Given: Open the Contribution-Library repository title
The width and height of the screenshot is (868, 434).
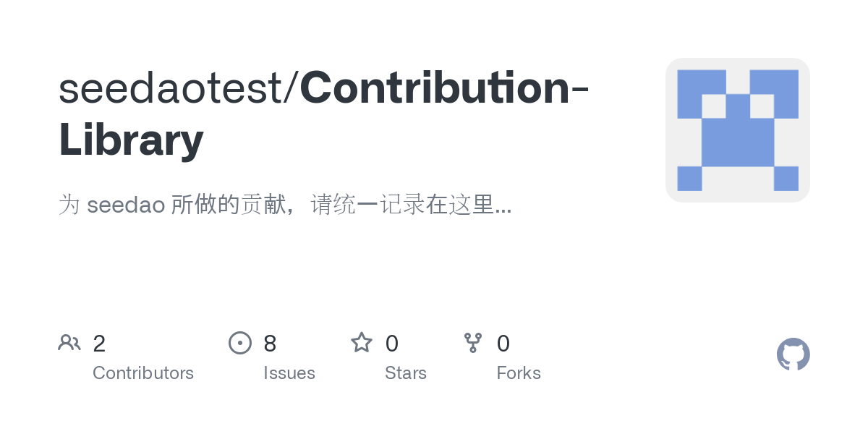Looking at the screenshot, I should pyautogui.click(x=324, y=114).
